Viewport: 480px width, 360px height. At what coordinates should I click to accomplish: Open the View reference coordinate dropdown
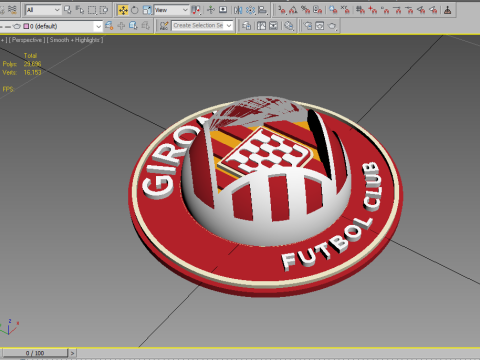(171, 10)
